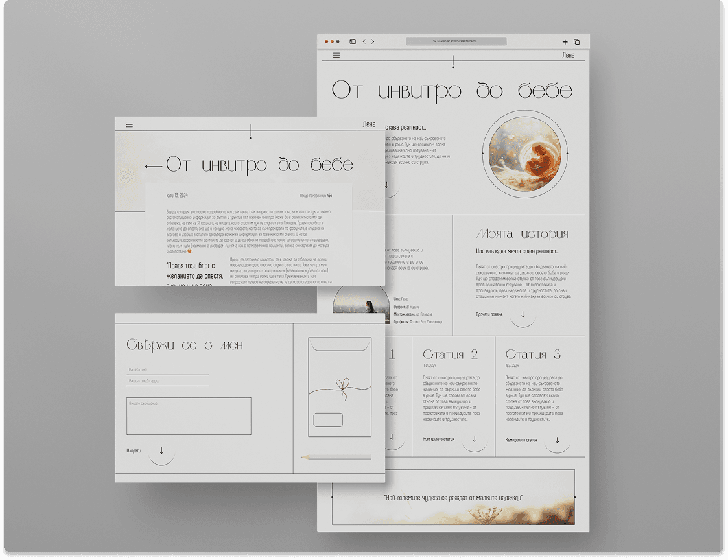Click arrow icon in partially hidden first article card
Viewport: 728px width, 560px height.
[x=392, y=437]
